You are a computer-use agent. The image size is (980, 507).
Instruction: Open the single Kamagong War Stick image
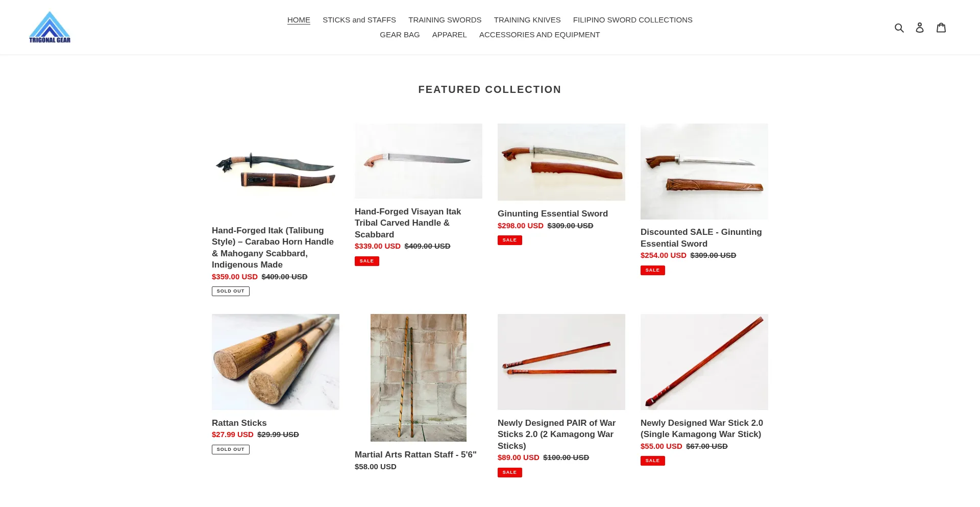coord(704,362)
